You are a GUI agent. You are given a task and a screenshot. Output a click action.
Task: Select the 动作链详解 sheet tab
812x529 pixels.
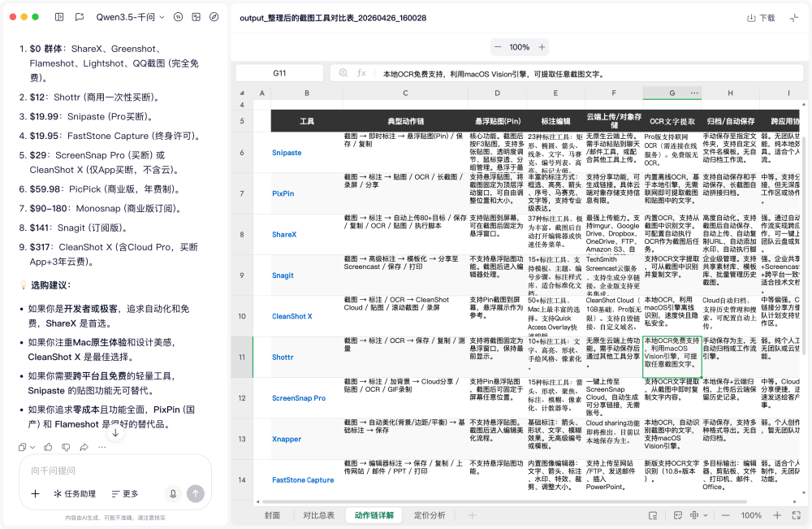point(374,515)
